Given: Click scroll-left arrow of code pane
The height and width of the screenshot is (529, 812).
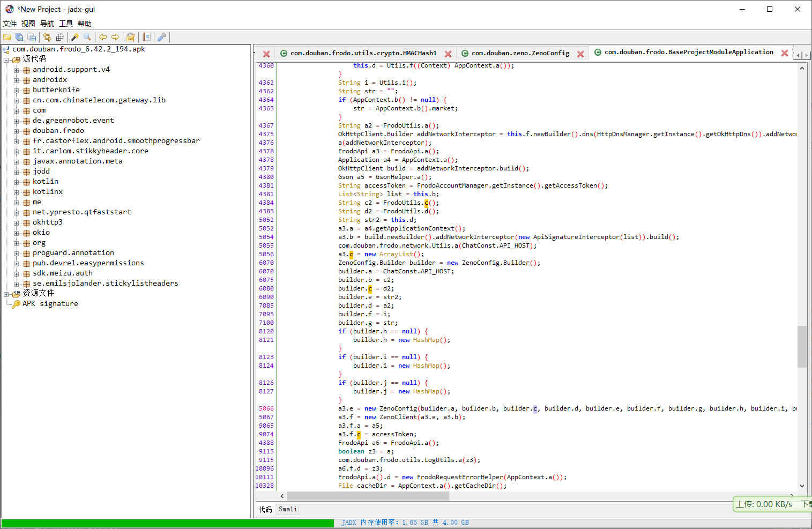Looking at the screenshot, I should (x=282, y=496).
